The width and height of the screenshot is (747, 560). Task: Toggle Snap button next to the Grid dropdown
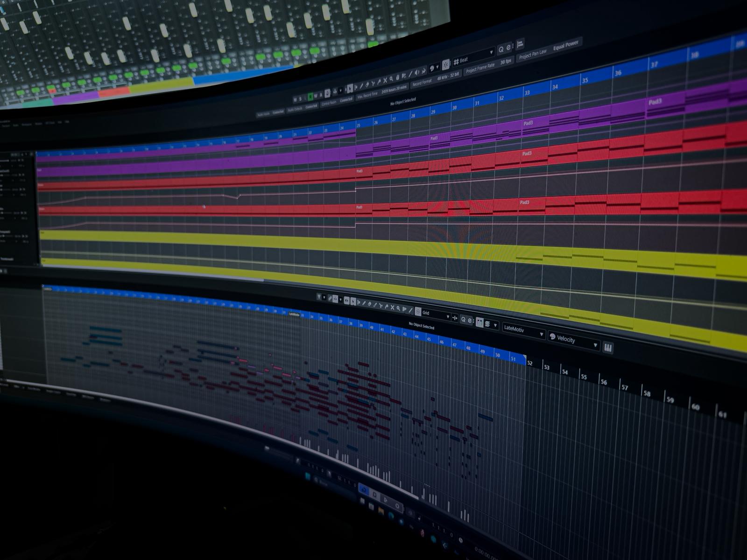pyautogui.click(x=418, y=312)
